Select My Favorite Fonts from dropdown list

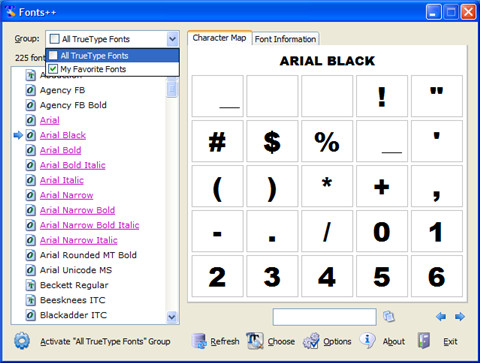click(x=113, y=69)
